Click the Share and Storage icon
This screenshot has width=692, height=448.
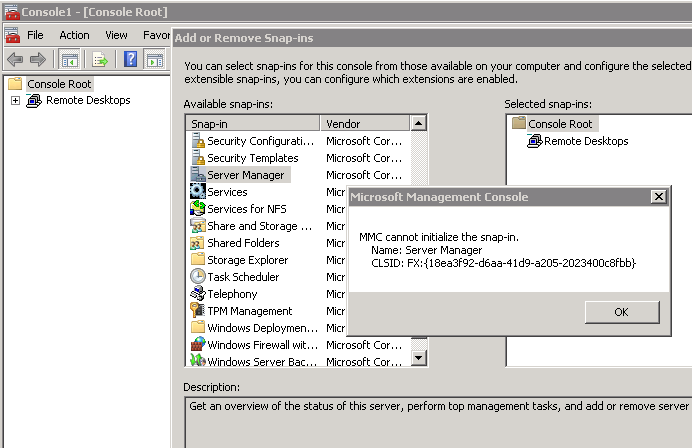(198, 226)
